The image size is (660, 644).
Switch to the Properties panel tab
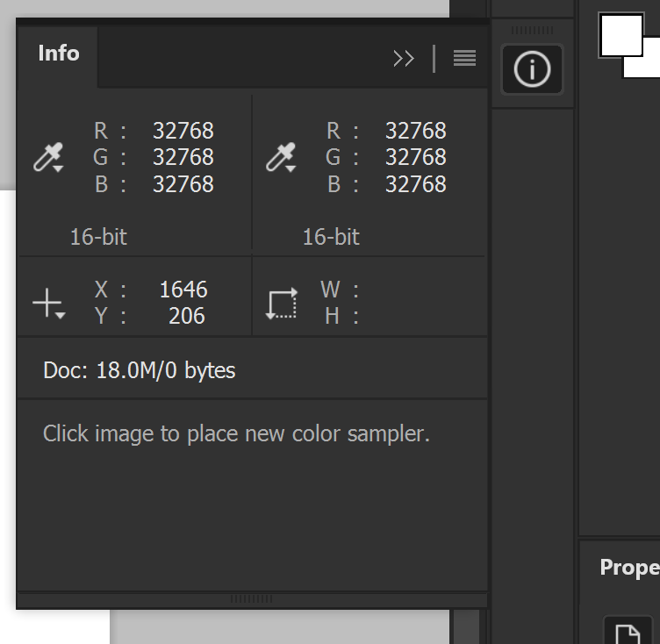(628, 568)
